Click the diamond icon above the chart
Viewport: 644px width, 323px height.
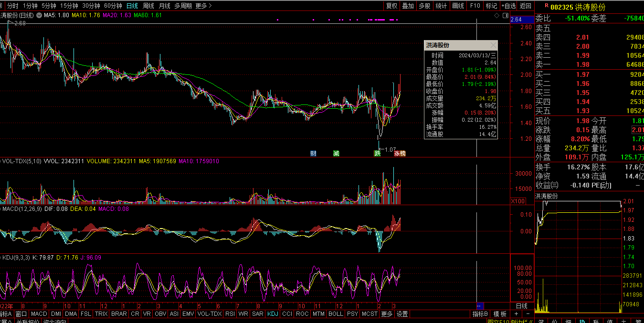point(497,16)
